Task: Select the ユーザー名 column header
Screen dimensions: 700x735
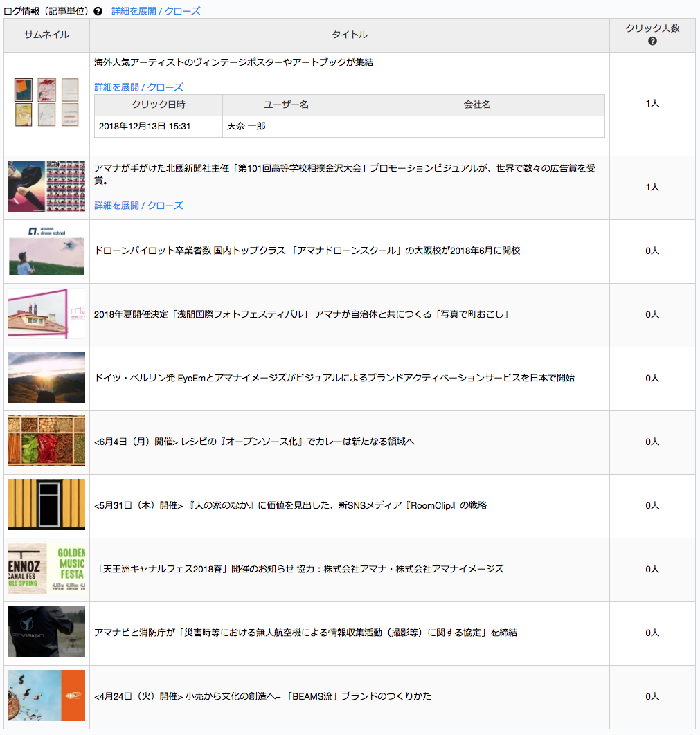Action: (286, 105)
